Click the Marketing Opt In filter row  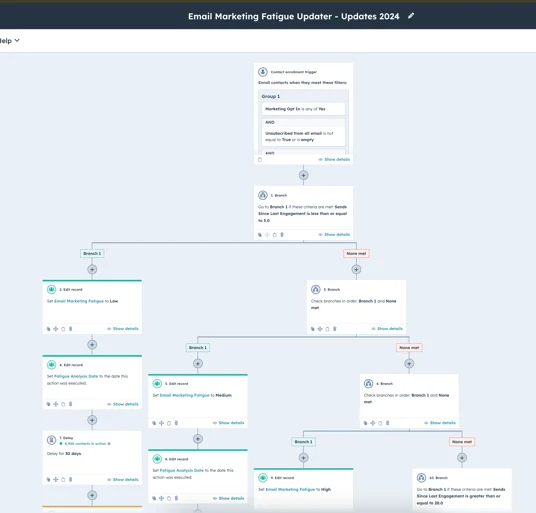pos(304,109)
